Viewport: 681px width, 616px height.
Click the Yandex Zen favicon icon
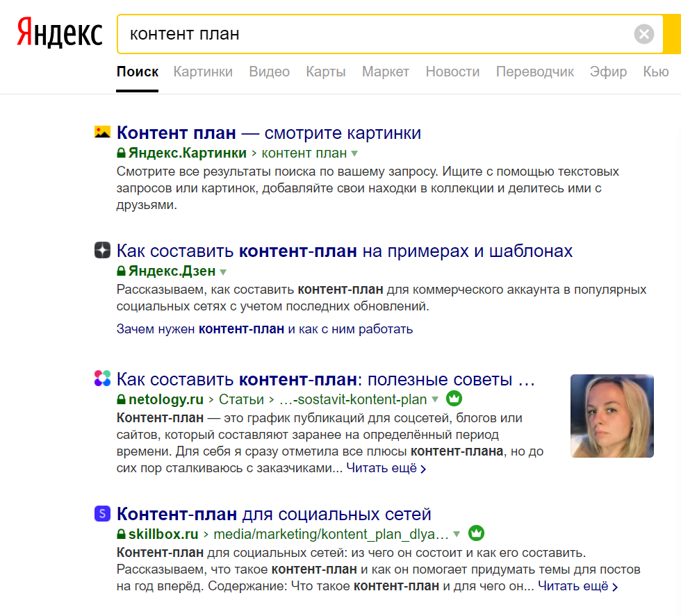tap(102, 250)
